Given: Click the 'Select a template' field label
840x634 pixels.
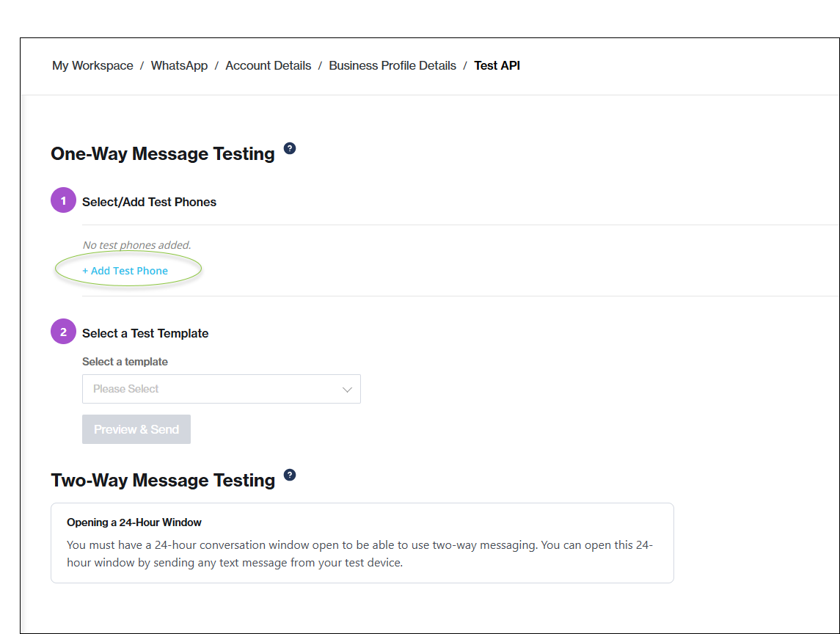Looking at the screenshot, I should click(125, 362).
